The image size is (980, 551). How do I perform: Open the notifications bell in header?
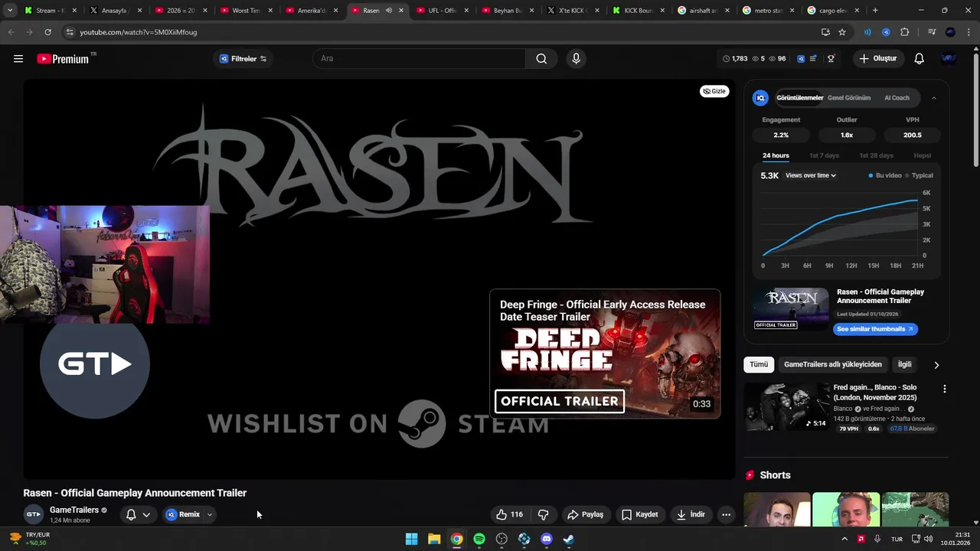pos(920,59)
